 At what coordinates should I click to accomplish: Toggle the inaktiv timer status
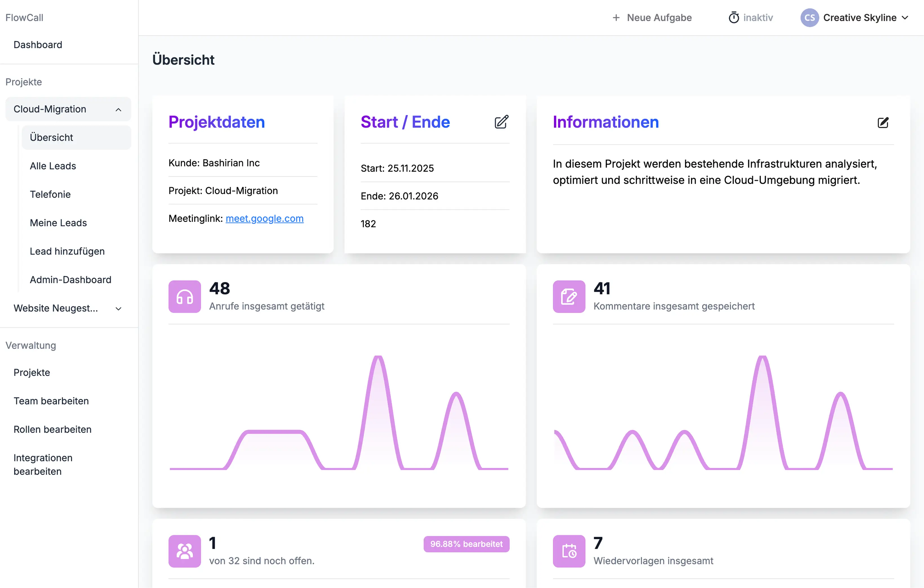(758, 18)
